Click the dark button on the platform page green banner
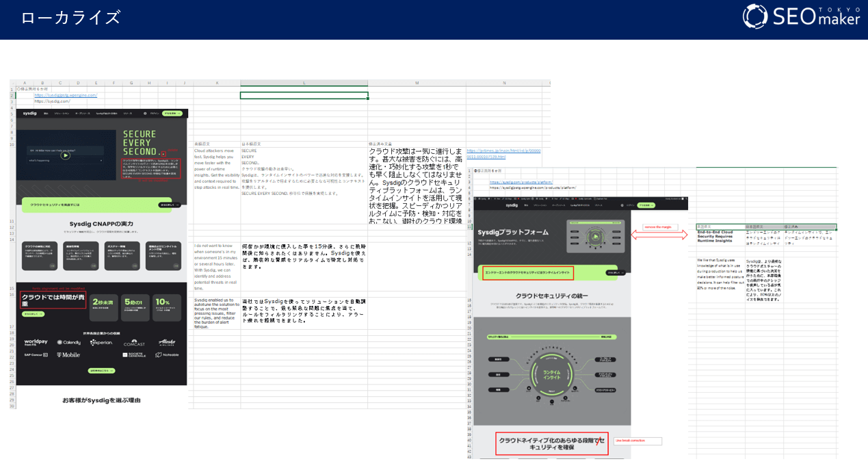Image resolution: width=868 pixels, height=468 pixels. [615, 273]
